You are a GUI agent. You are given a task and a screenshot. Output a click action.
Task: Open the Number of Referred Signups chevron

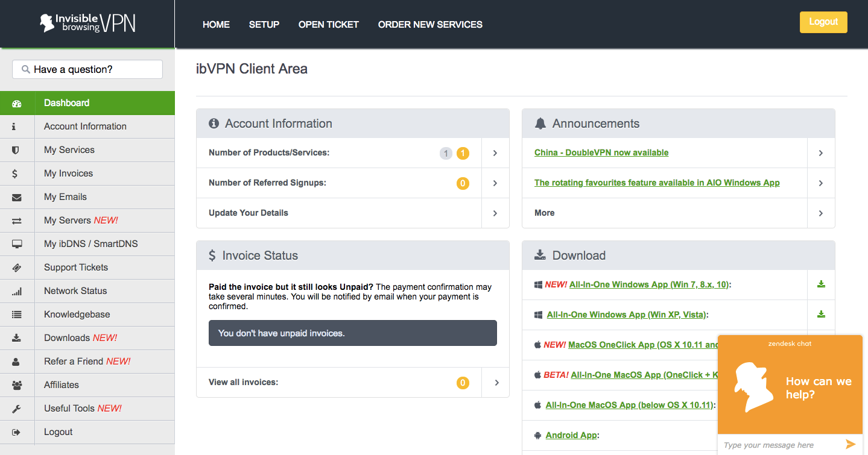tap(495, 183)
